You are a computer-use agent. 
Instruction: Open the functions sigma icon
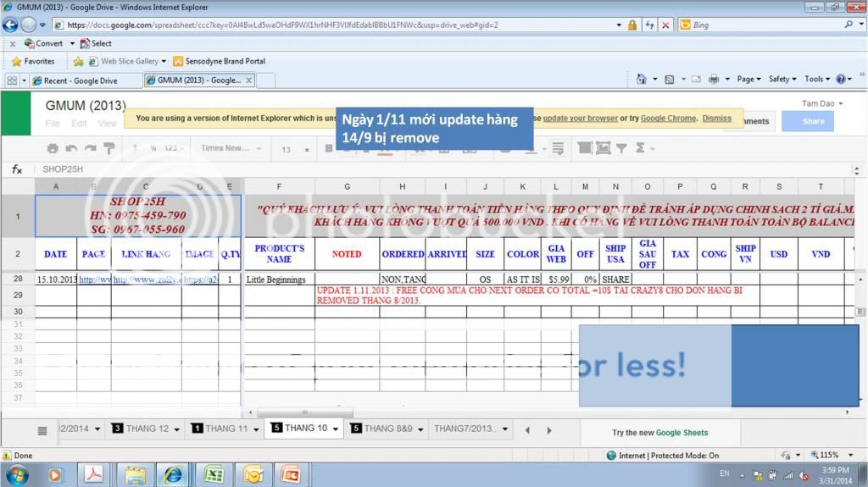[x=641, y=148]
